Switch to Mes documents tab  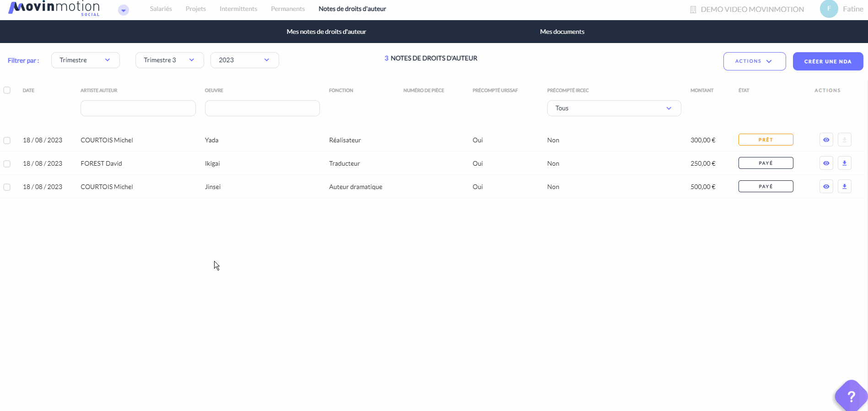click(562, 32)
